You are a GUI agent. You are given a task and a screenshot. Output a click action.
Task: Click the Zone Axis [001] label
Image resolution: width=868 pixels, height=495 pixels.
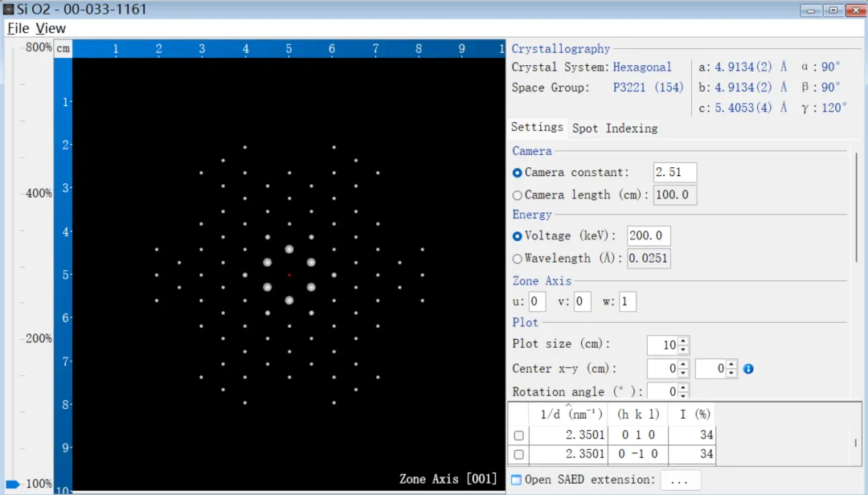point(448,479)
